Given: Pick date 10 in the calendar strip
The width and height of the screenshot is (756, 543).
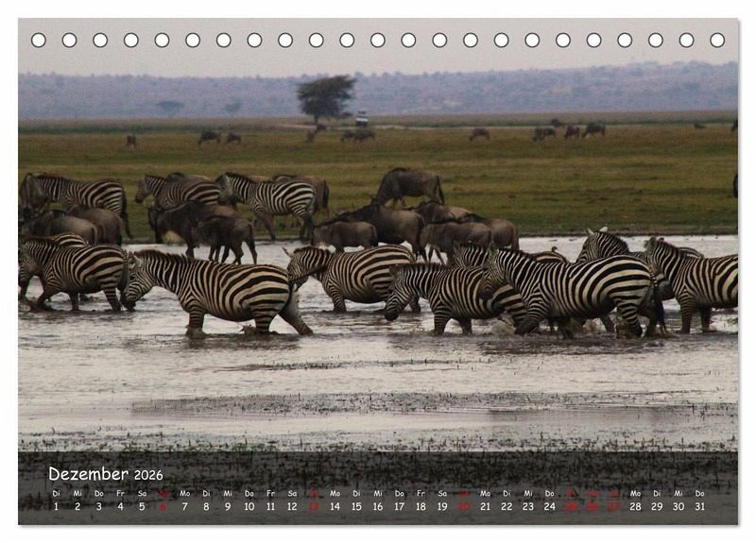Looking at the screenshot, I should tap(249, 506).
